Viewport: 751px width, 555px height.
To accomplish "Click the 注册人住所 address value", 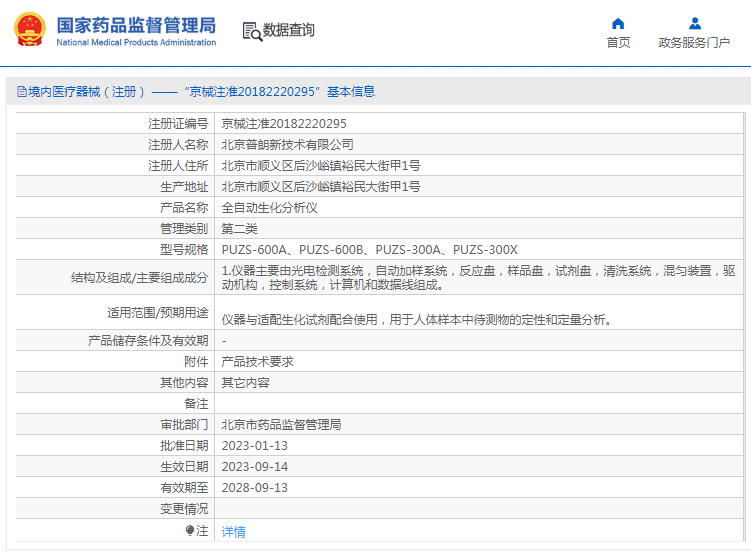I will point(320,166).
